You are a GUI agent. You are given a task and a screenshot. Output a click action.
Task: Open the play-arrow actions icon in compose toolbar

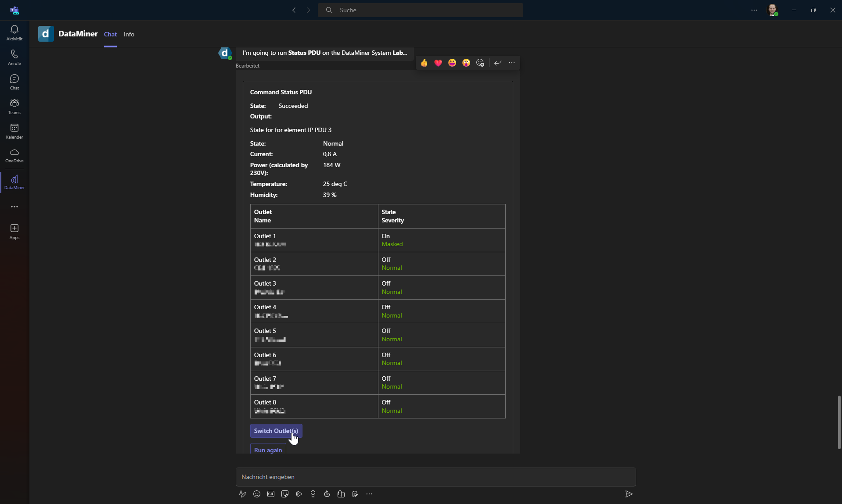point(299,494)
